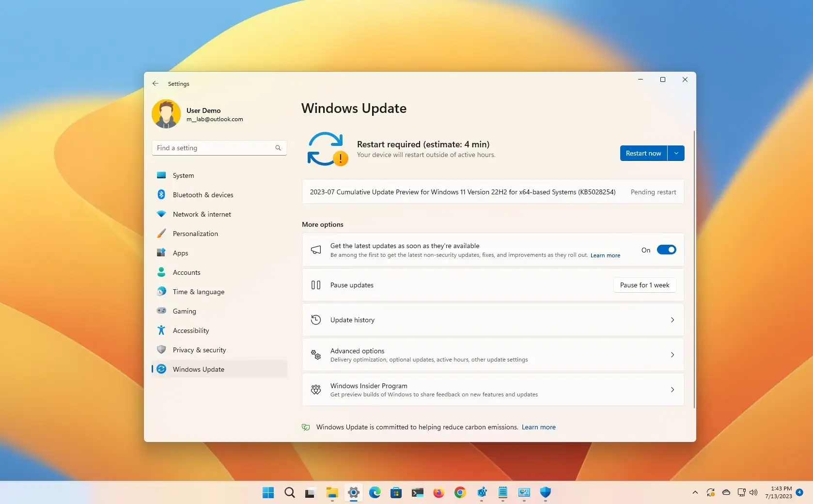Image resolution: width=813 pixels, height=504 pixels.
Task: Expand Advanced options chevron
Action: click(672, 355)
